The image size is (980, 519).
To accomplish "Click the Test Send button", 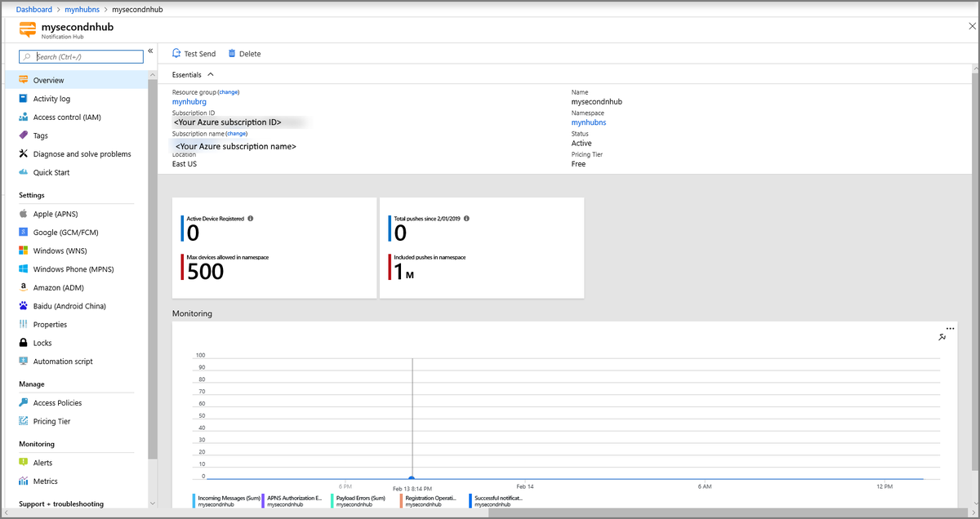I will click(194, 54).
